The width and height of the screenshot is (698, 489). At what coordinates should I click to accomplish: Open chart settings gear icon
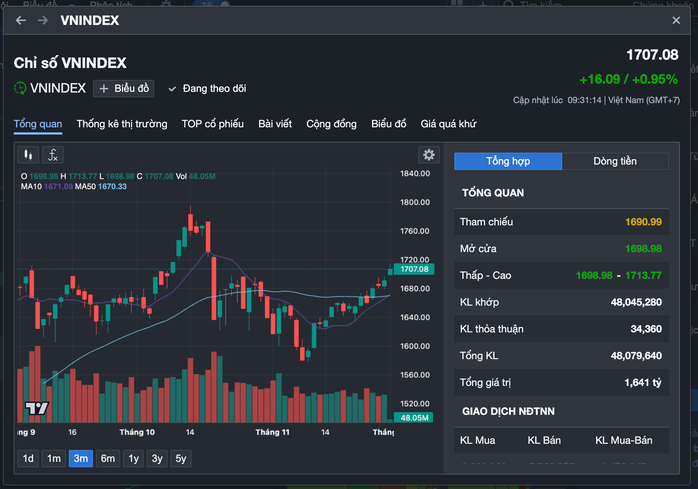coord(429,155)
